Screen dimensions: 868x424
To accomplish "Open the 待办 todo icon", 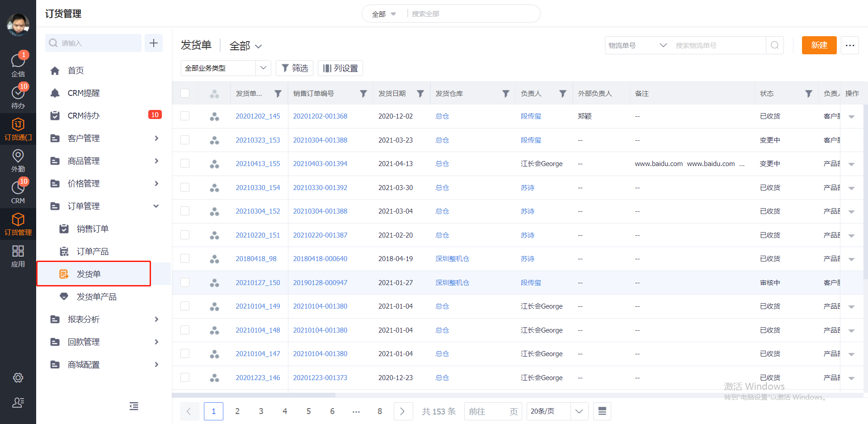I will pos(18,96).
